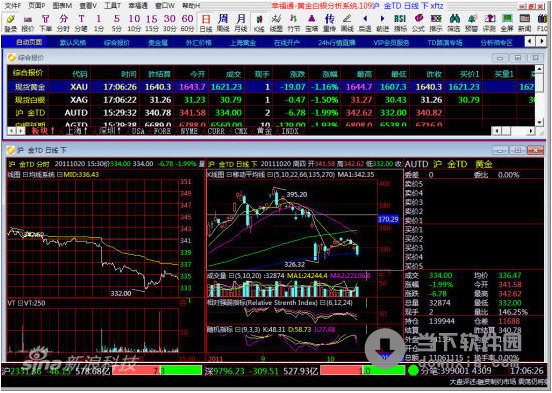
Task: Go back using the 后退 arrow
Action: [365, 23]
